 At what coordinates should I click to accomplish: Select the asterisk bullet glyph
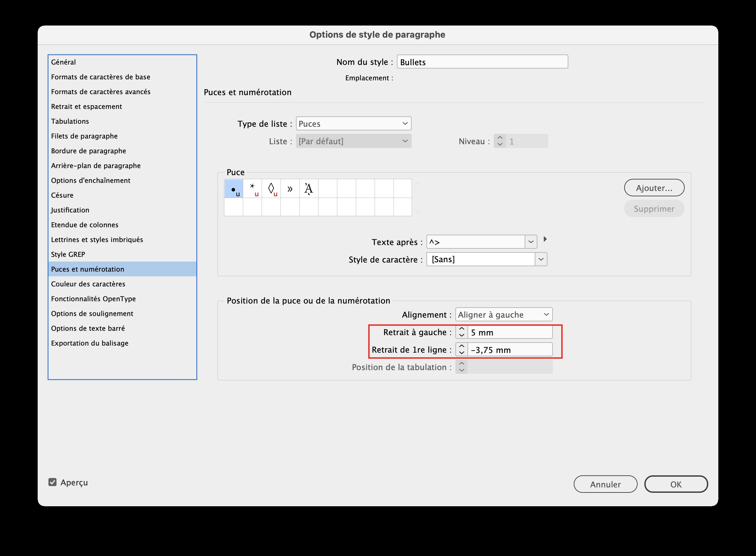[x=252, y=189]
